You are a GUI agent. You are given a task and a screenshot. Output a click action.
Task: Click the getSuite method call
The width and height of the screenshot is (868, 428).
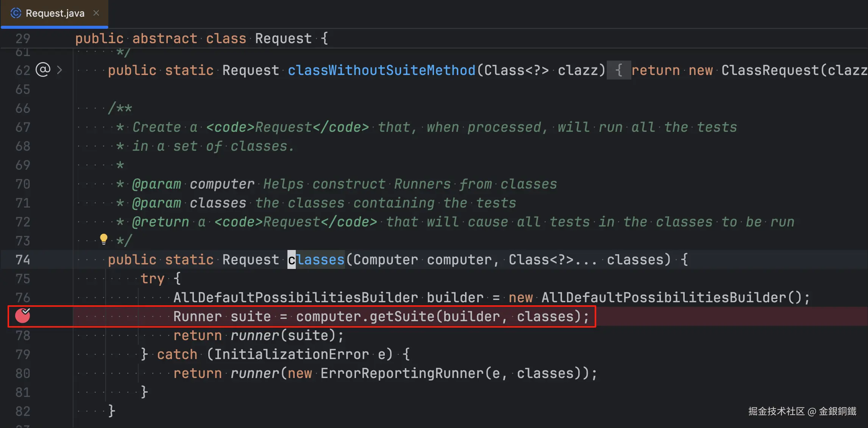[402, 317]
